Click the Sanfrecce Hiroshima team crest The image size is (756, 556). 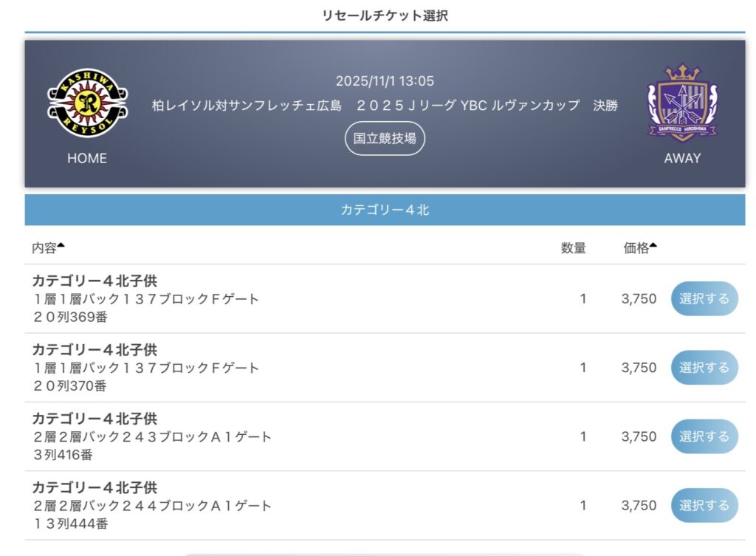click(682, 103)
